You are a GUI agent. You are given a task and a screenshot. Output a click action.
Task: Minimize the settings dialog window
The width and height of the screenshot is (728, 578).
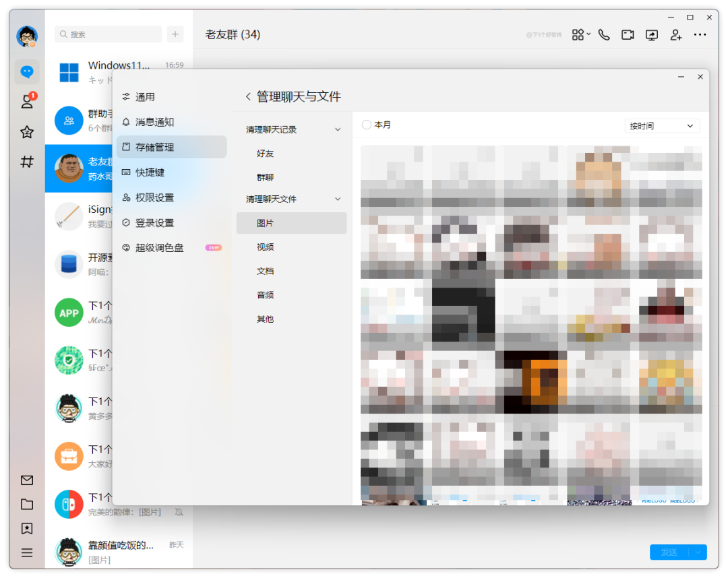pos(681,77)
